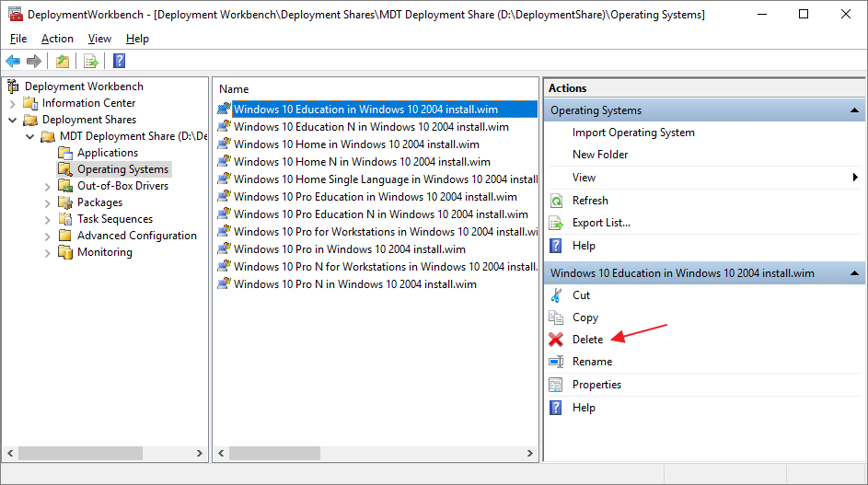Expand the Out-of-Box Drivers node

click(47, 186)
